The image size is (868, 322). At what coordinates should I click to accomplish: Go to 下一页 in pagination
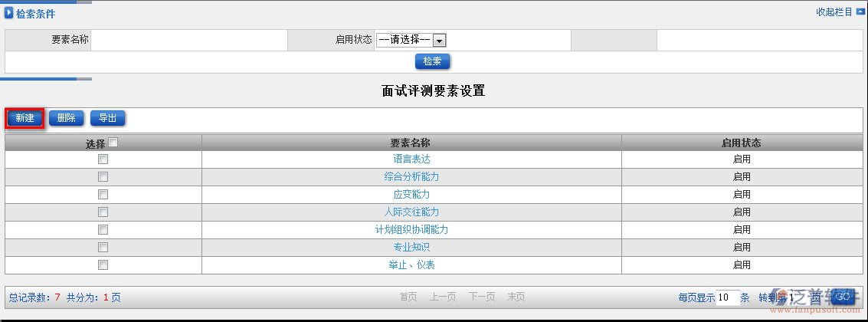tap(482, 297)
